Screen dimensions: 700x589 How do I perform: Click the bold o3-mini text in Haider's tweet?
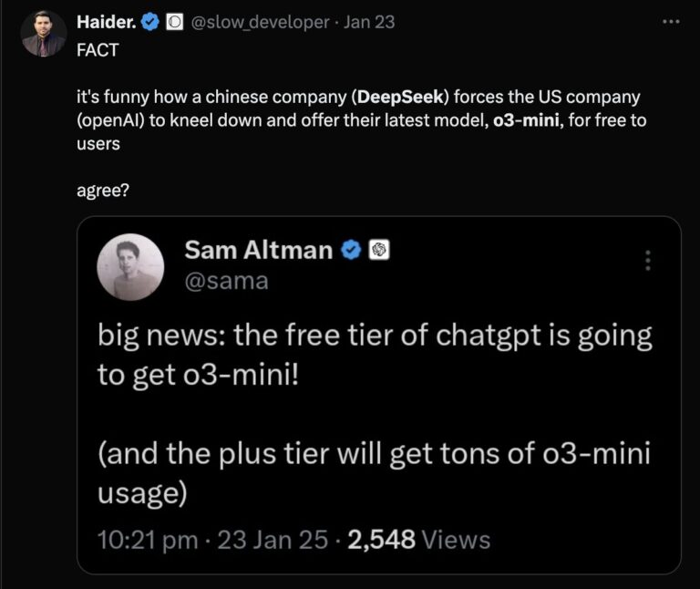[524, 120]
